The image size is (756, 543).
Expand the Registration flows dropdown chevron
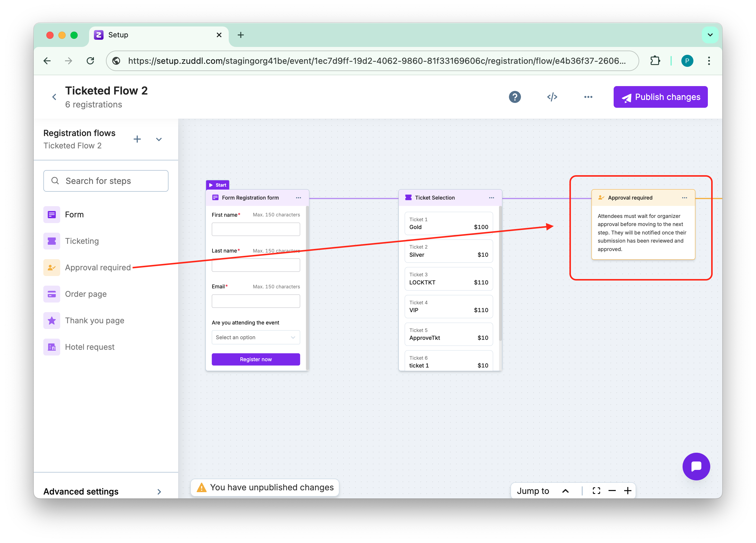[x=159, y=139]
